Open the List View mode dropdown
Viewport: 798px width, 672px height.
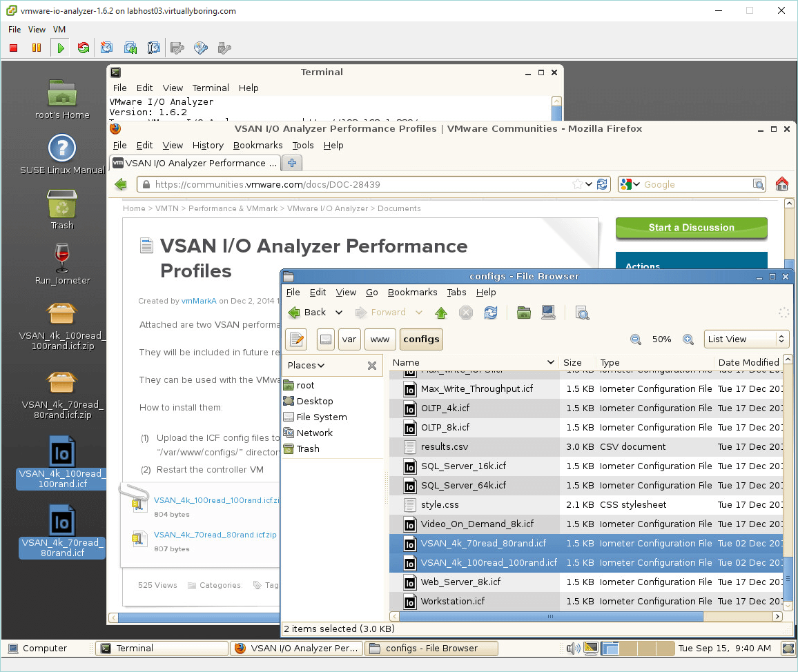click(747, 339)
